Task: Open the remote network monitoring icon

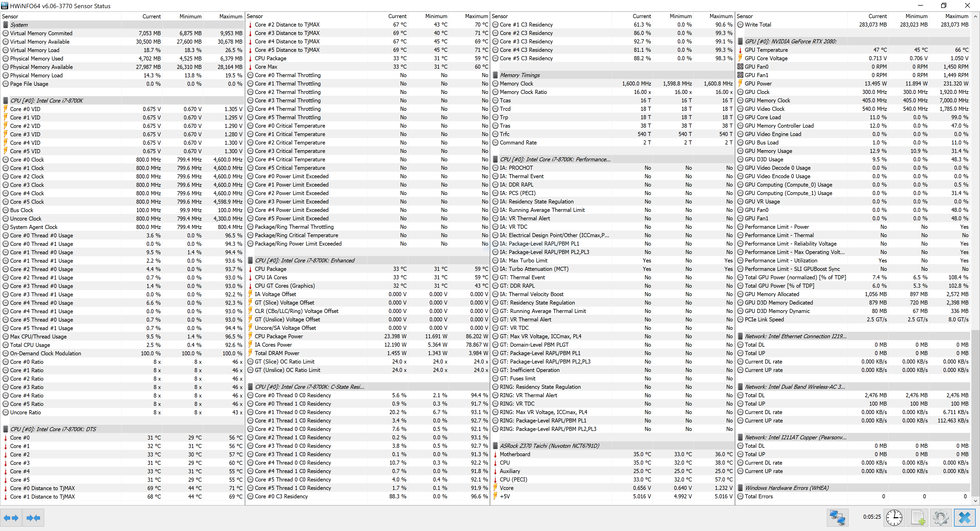Action: 837,518
